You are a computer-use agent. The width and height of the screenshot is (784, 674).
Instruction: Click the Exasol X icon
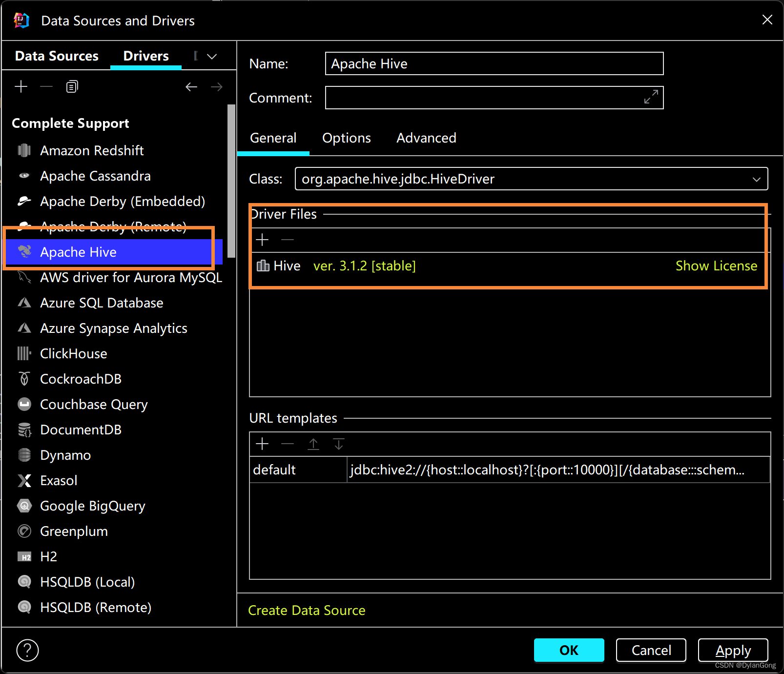coord(24,481)
